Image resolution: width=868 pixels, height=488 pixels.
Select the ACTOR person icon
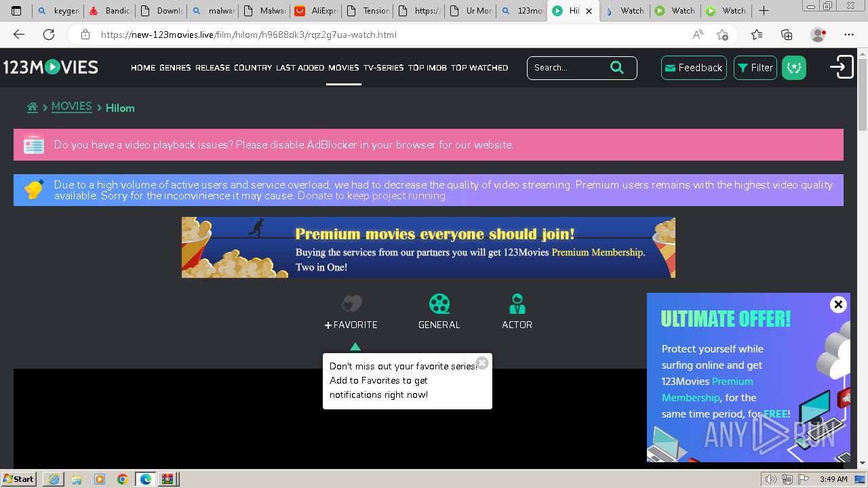click(517, 304)
